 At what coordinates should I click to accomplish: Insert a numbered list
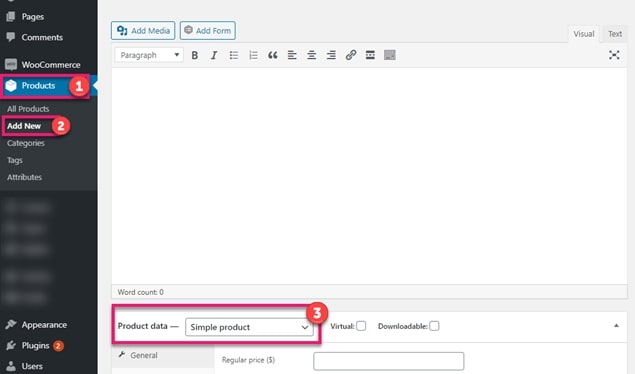253,55
